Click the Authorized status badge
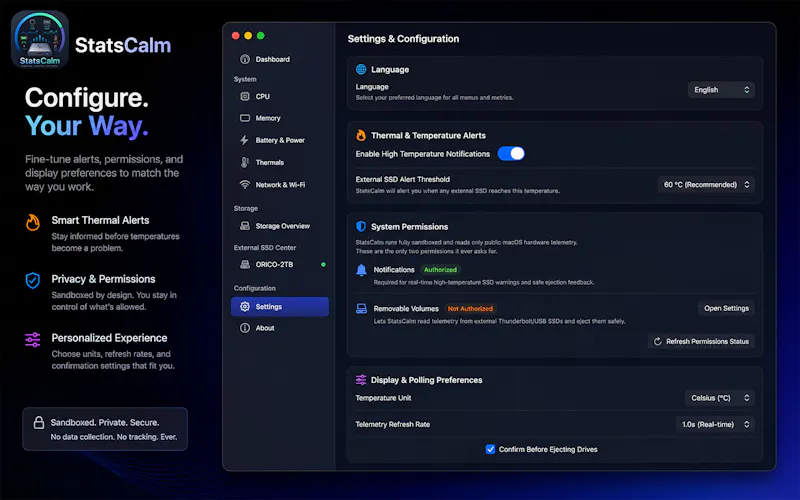Viewport: 800px width, 500px height. (x=440, y=269)
